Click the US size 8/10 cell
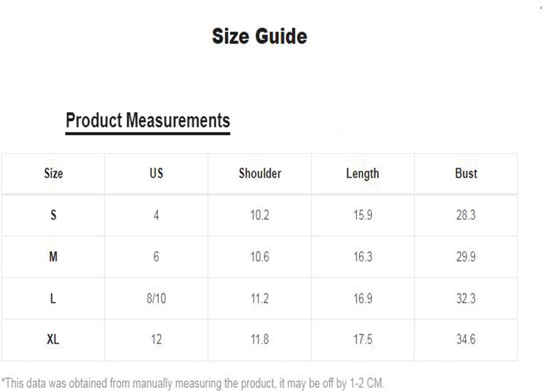The width and height of the screenshot is (542, 392). pyautogui.click(x=156, y=299)
